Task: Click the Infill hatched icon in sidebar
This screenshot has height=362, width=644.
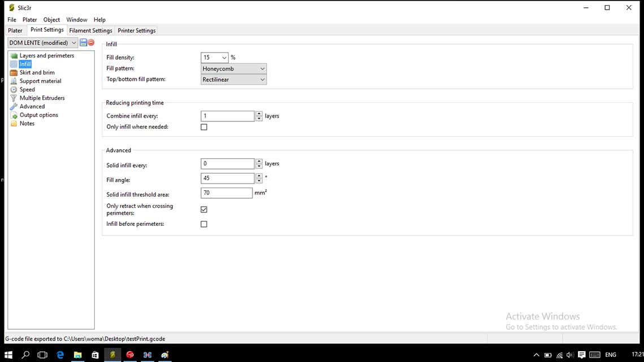Action: coord(14,64)
